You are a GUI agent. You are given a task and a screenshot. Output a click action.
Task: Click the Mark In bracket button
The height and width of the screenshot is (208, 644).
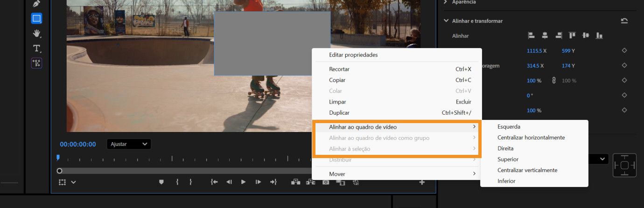coord(177,182)
